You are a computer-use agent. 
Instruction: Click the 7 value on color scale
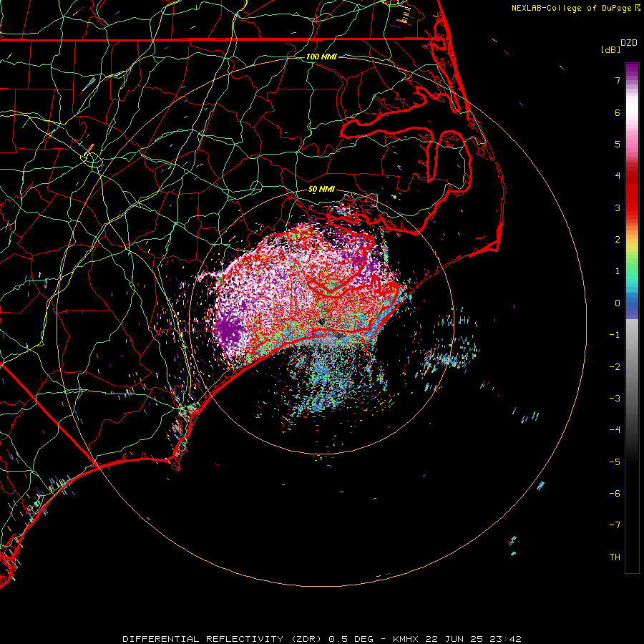(618, 80)
